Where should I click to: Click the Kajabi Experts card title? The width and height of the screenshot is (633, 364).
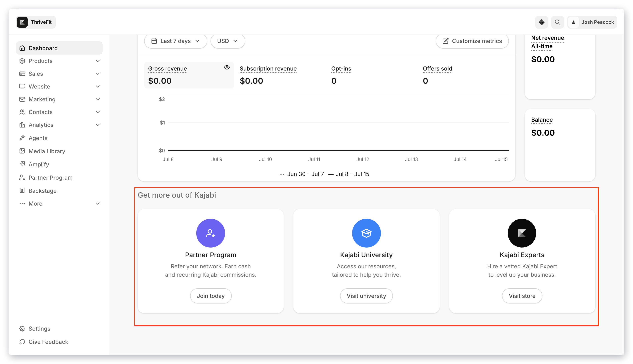click(522, 255)
